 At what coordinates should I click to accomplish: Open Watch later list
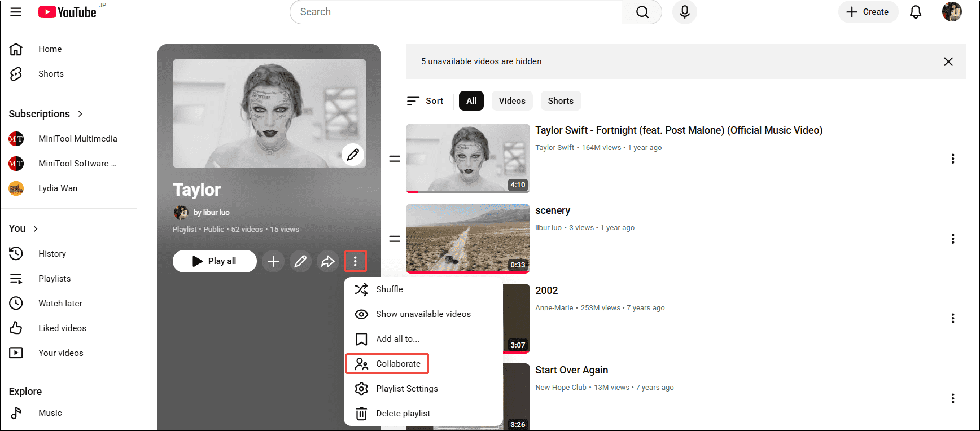coord(60,303)
